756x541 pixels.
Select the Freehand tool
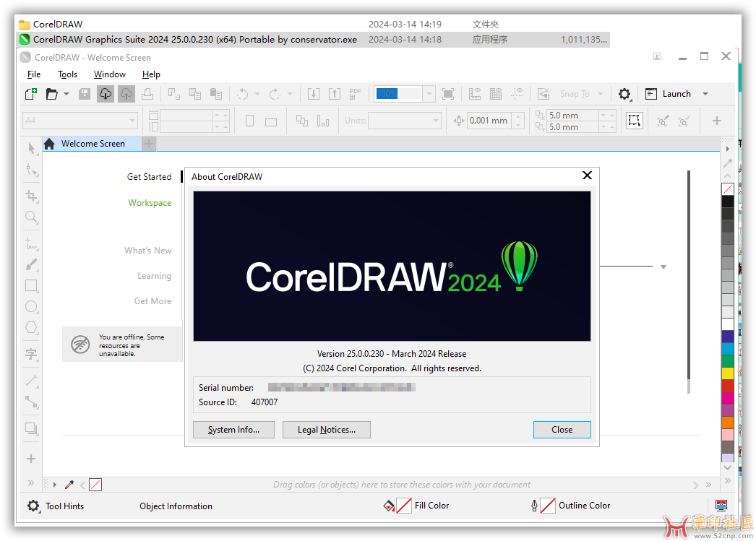pyautogui.click(x=31, y=243)
